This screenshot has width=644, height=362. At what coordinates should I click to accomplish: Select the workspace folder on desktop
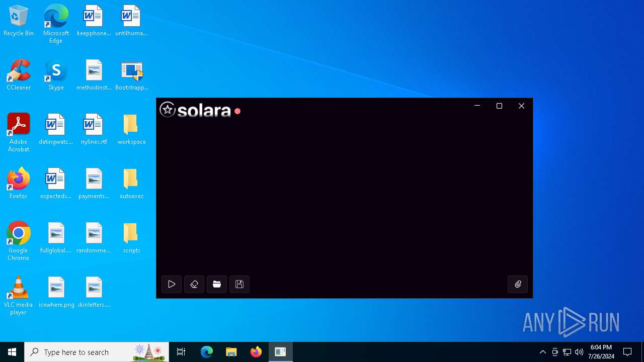click(131, 130)
